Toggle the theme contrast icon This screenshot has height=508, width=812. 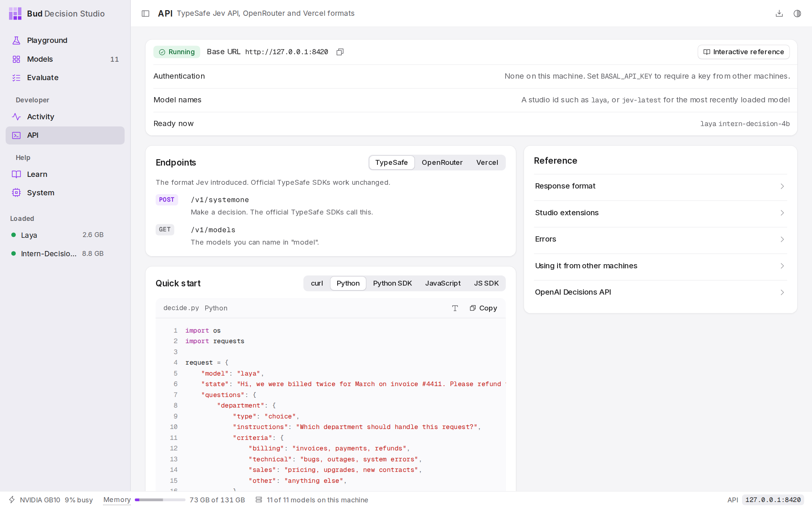797,14
